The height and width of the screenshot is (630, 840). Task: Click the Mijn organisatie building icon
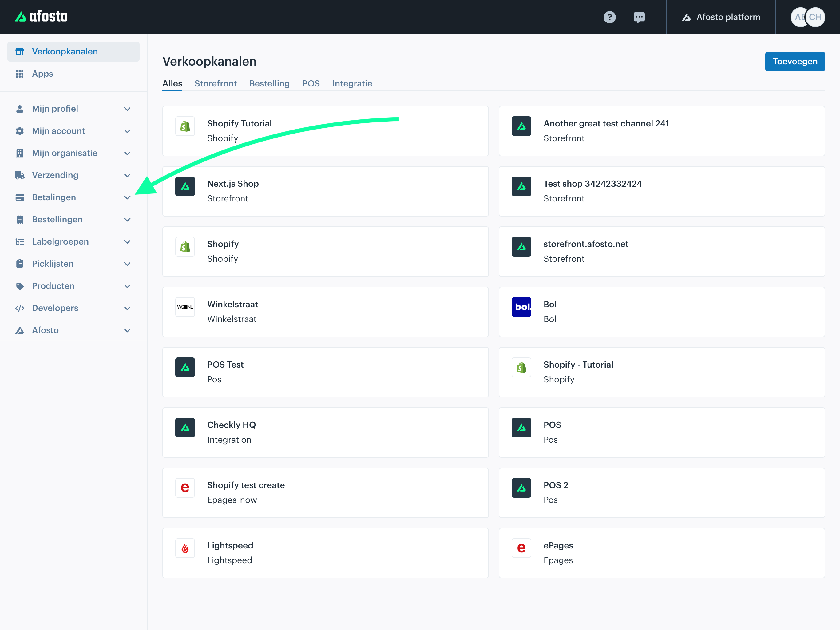point(20,153)
